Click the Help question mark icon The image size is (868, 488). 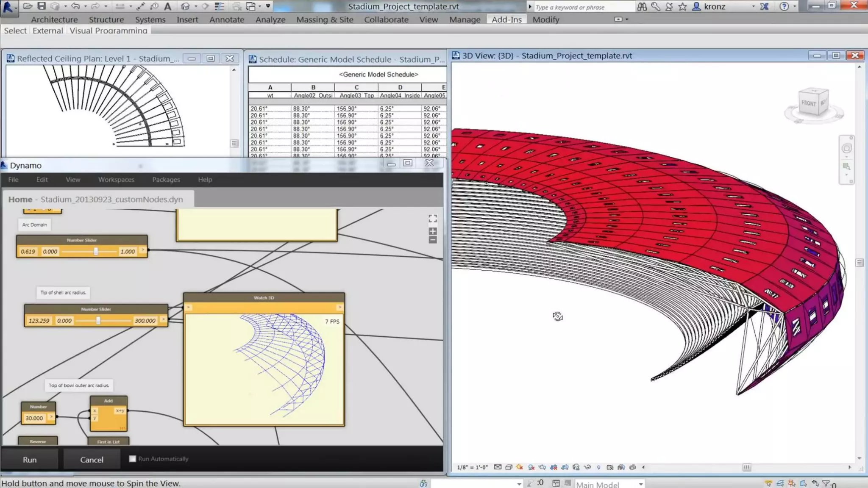(784, 6)
